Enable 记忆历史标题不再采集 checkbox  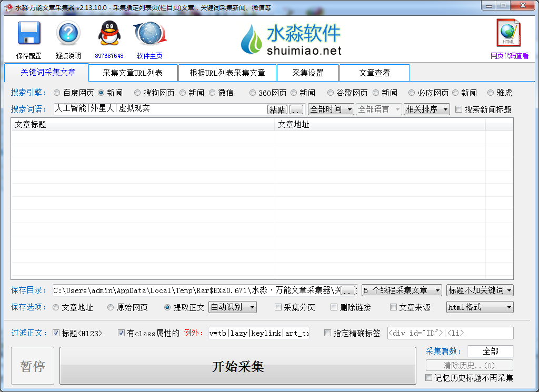[x=428, y=378]
